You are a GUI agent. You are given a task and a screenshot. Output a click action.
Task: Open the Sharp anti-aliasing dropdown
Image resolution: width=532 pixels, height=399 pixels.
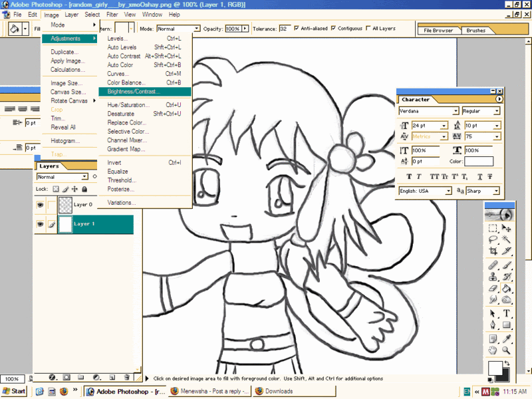pos(496,191)
